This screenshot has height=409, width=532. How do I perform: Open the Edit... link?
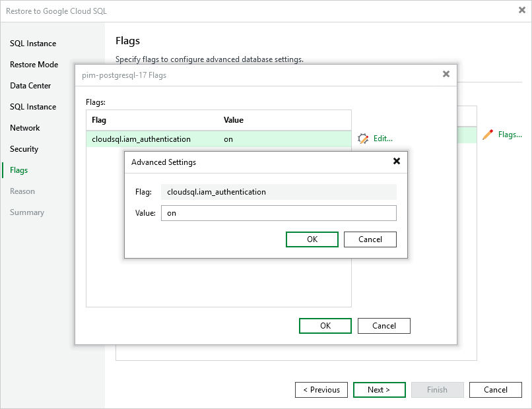tap(383, 139)
